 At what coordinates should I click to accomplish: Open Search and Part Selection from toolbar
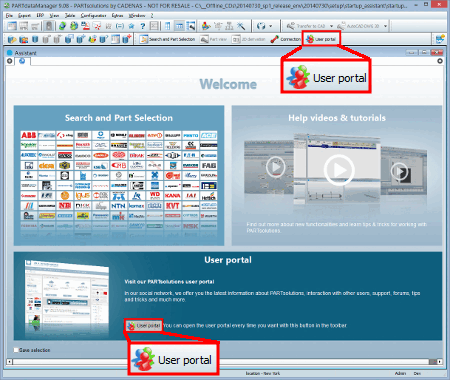(168, 39)
